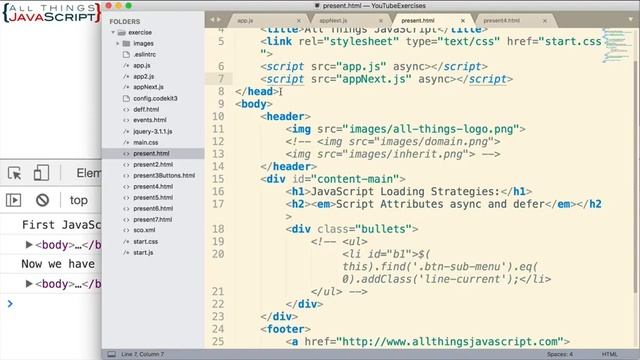The image size is (640, 360).
Task: Open .eslintrc in the sidebar
Action: tap(144, 54)
